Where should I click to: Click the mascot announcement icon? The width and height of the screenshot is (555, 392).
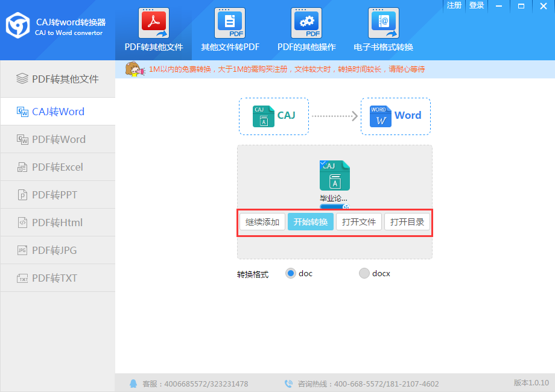(x=135, y=69)
